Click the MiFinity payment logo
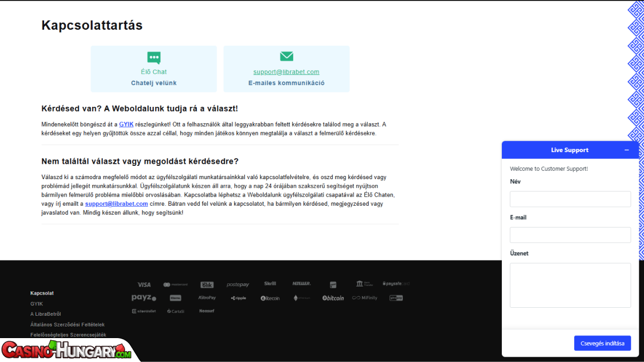The width and height of the screenshot is (644, 362). click(x=365, y=298)
